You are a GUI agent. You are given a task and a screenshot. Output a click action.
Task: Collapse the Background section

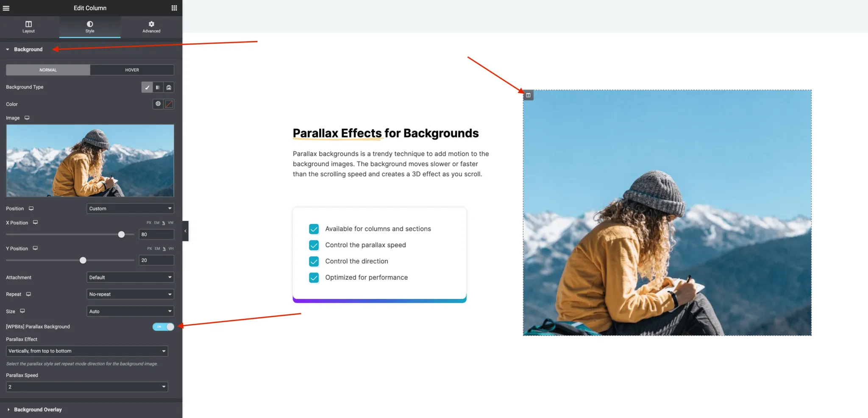pyautogui.click(x=28, y=49)
